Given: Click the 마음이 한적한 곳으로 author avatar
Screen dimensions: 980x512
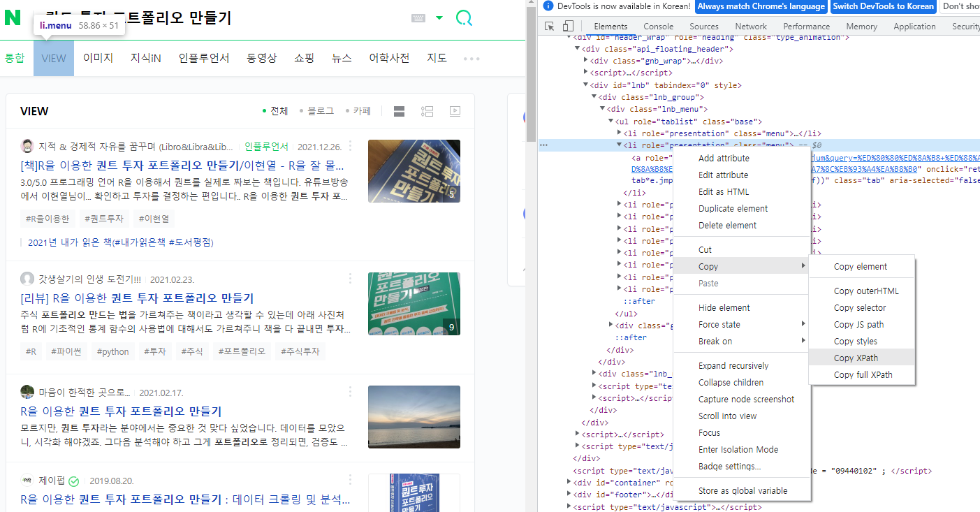Looking at the screenshot, I should (27, 392).
